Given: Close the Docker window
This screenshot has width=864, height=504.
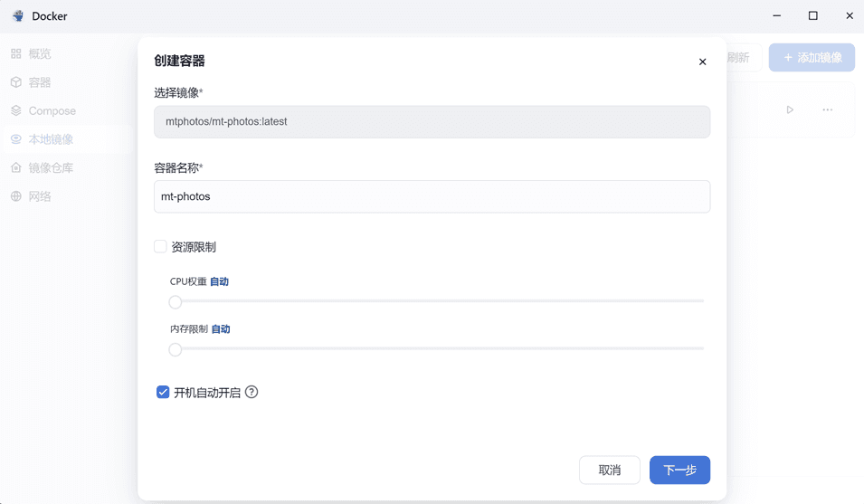Looking at the screenshot, I should point(850,16).
